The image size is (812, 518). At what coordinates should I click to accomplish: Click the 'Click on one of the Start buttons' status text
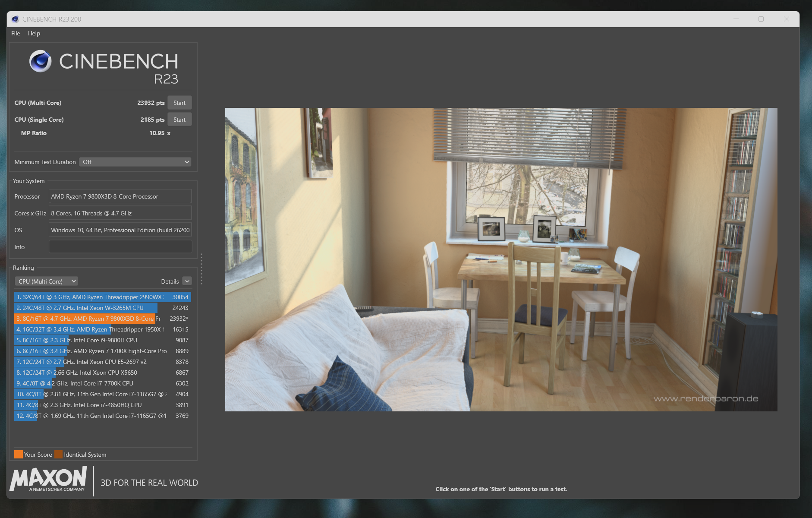click(x=501, y=489)
